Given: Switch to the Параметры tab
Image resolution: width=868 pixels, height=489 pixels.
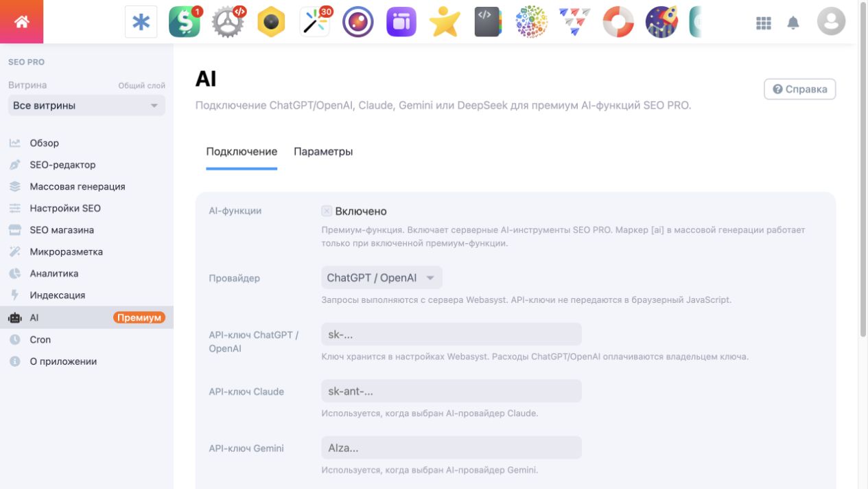Looking at the screenshot, I should [323, 151].
